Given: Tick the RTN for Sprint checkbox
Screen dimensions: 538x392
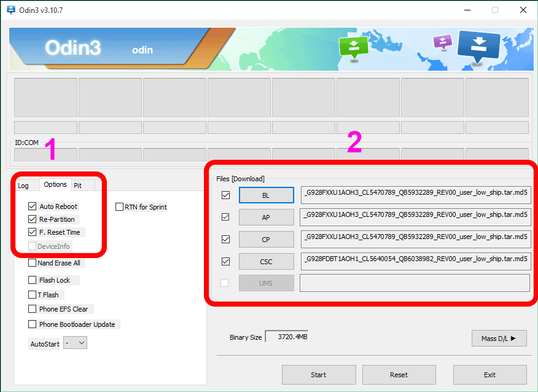Looking at the screenshot, I should (119, 207).
